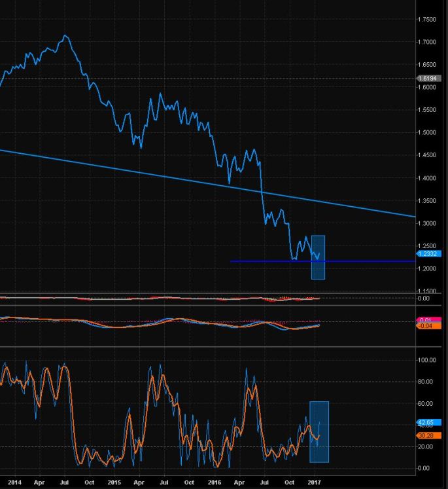This screenshot has width=448, height=489.
Task: Click the 2014 label on time axis
Action: point(14,482)
